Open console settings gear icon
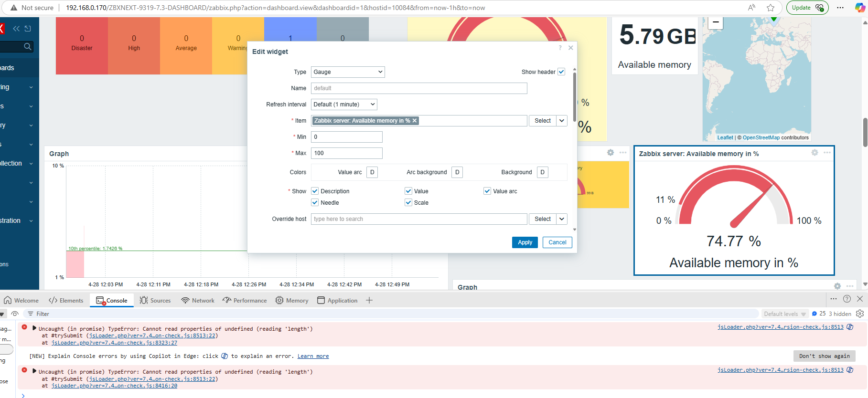Image resolution: width=868 pixels, height=398 pixels. click(860, 314)
